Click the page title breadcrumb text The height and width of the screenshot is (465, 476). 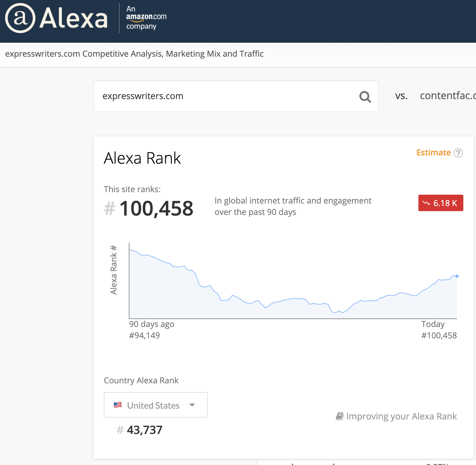[x=135, y=54]
